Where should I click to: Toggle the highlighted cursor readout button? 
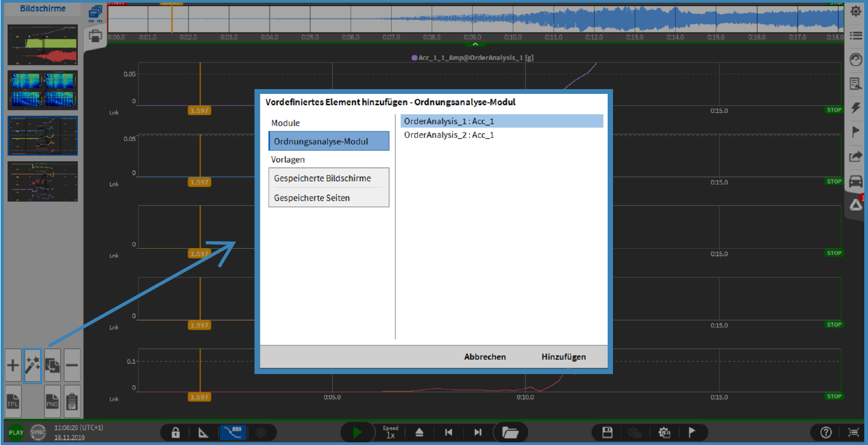click(x=233, y=432)
